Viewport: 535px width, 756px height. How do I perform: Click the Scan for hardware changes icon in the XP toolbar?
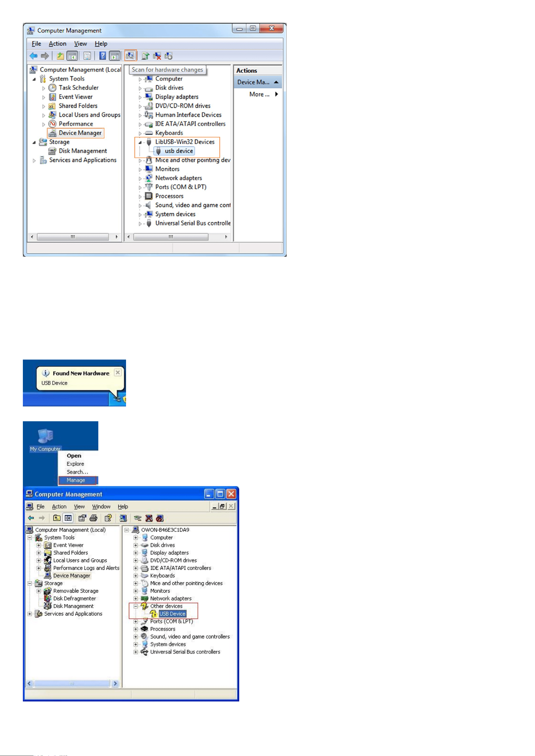[x=123, y=518]
